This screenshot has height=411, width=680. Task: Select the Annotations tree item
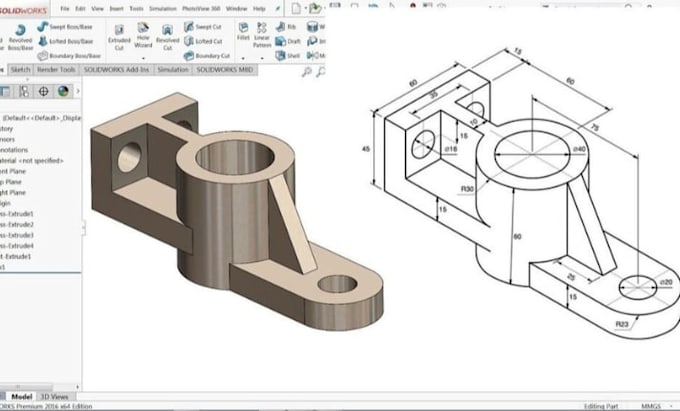14,150
